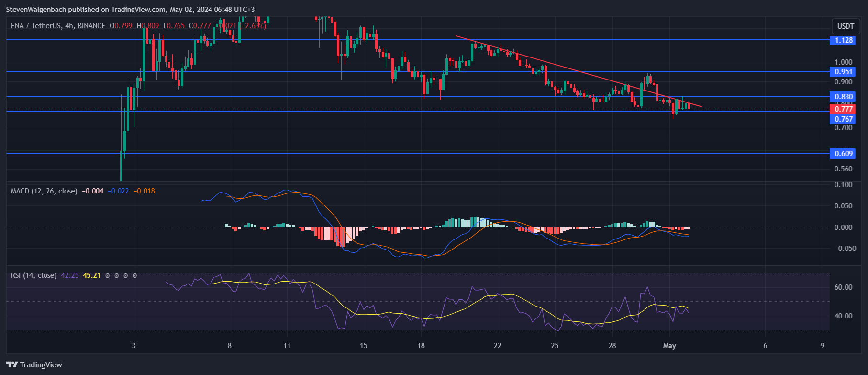Click the 0.900 price axis value
The width and height of the screenshot is (868, 375).
coord(843,82)
